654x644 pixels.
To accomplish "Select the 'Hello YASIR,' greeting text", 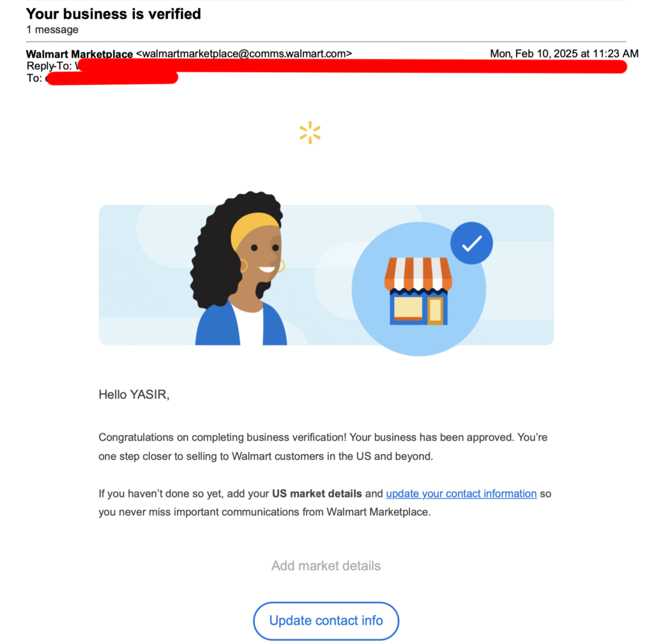I will [134, 394].
